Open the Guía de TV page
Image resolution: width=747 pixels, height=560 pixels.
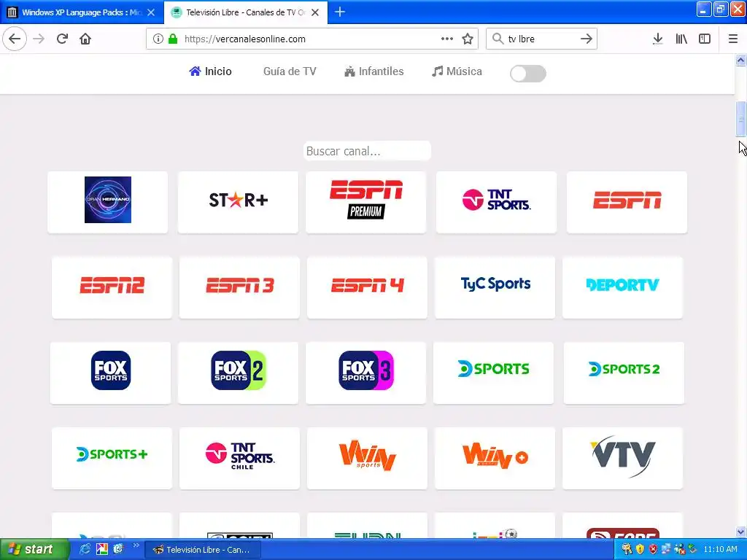coord(290,71)
